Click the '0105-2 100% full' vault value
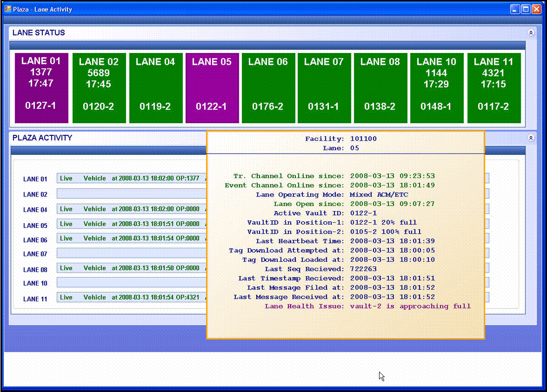Image resolution: width=547 pixels, height=392 pixels. 386,232
